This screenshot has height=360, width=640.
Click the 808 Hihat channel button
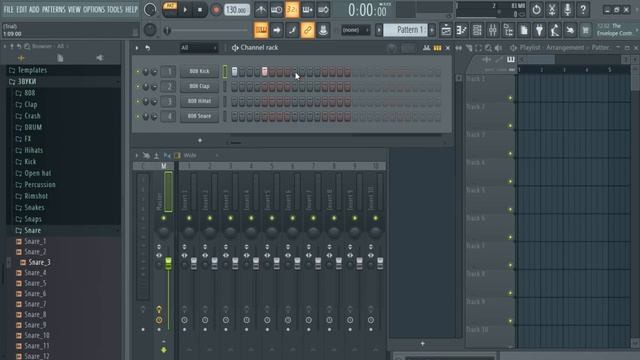[x=199, y=101]
